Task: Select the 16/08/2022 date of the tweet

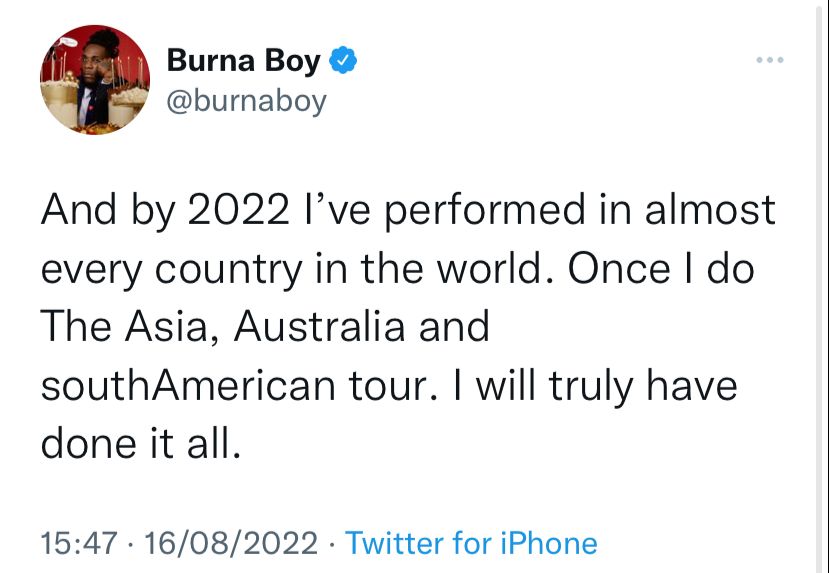Action: [x=231, y=543]
